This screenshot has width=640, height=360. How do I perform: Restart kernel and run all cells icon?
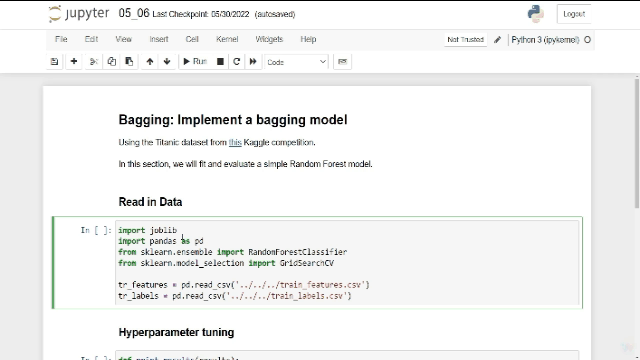coord(253,62)
